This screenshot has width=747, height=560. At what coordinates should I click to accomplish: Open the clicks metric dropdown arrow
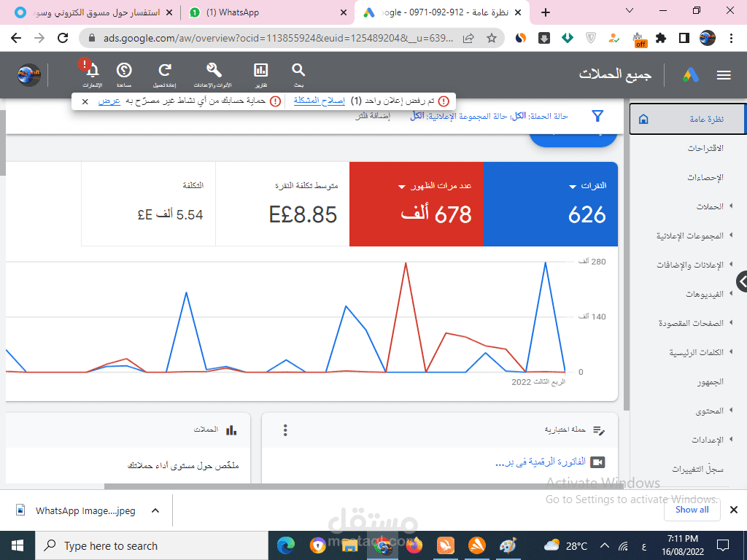(573, 187)
